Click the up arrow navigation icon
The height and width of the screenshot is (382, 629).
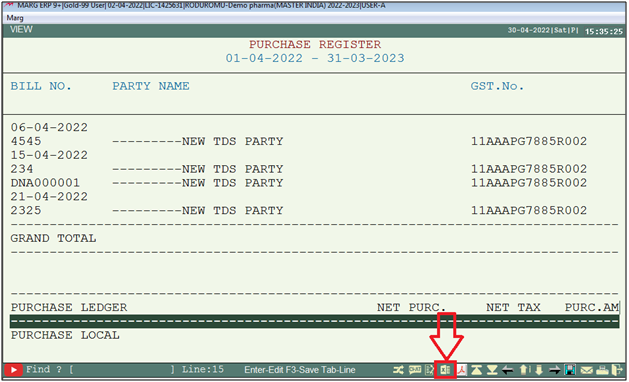pos(524,370)
